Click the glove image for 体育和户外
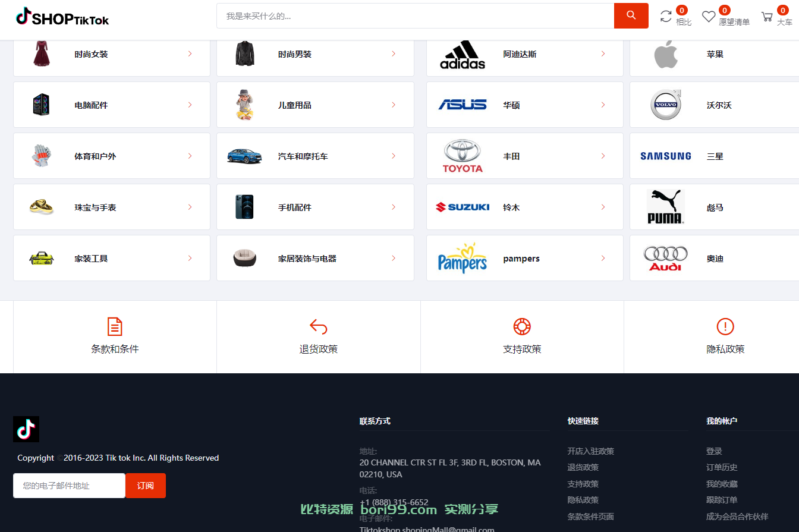 pos(42,156)
